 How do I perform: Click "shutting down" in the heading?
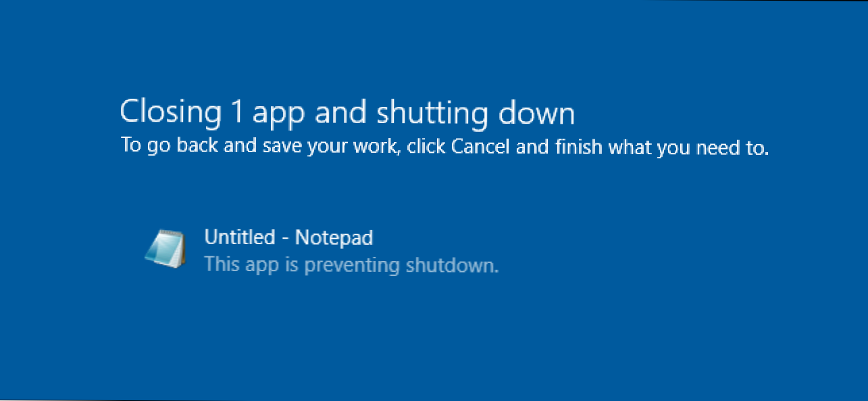476,113
